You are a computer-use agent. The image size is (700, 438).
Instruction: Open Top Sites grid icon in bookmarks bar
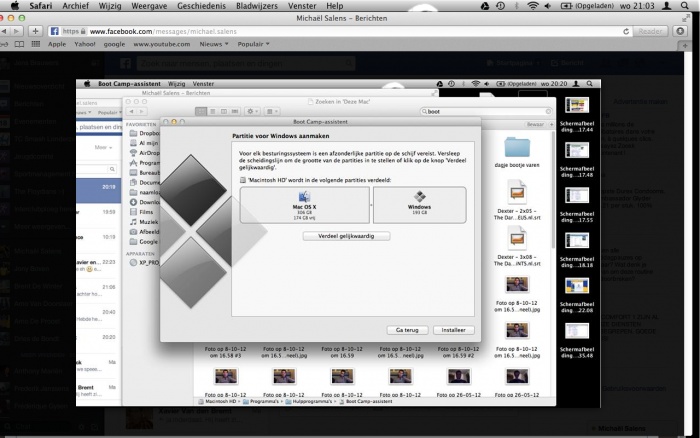point(36,44)
